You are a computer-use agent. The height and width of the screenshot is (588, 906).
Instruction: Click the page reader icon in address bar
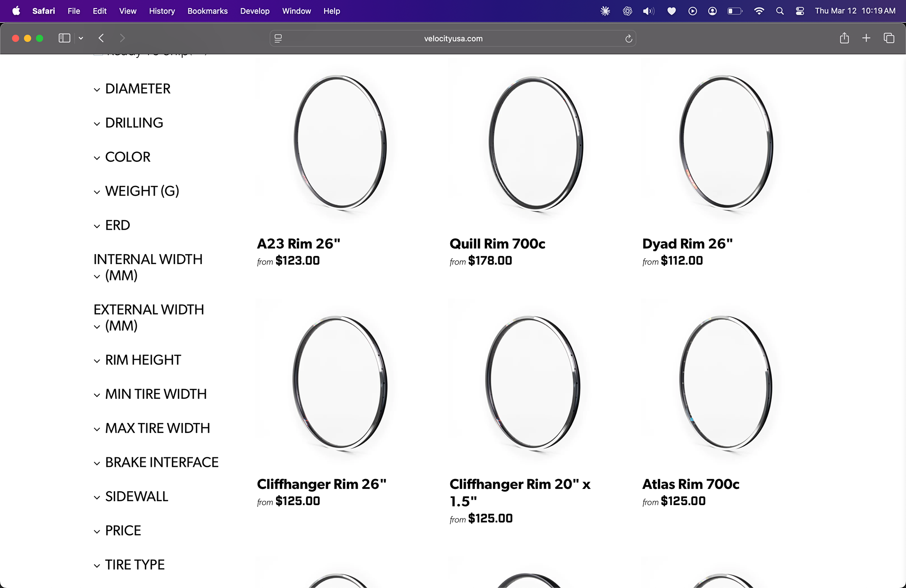[x=278, y=39]
